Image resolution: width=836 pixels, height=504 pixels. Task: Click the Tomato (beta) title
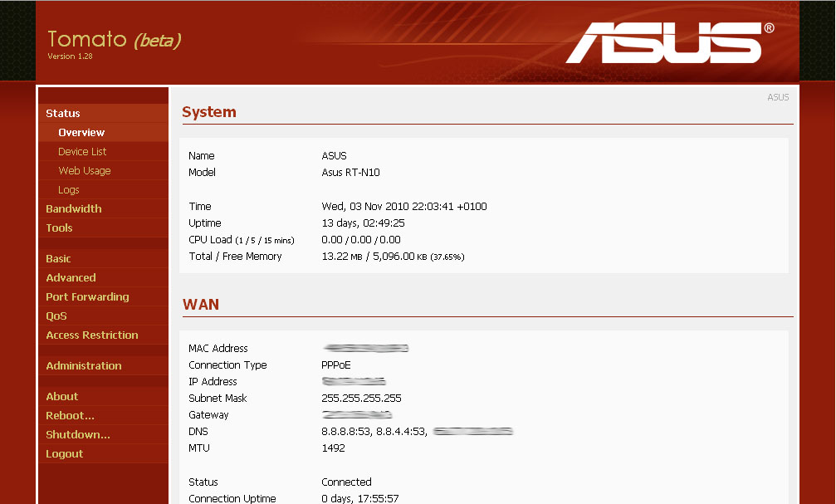[x=114, y=40]
